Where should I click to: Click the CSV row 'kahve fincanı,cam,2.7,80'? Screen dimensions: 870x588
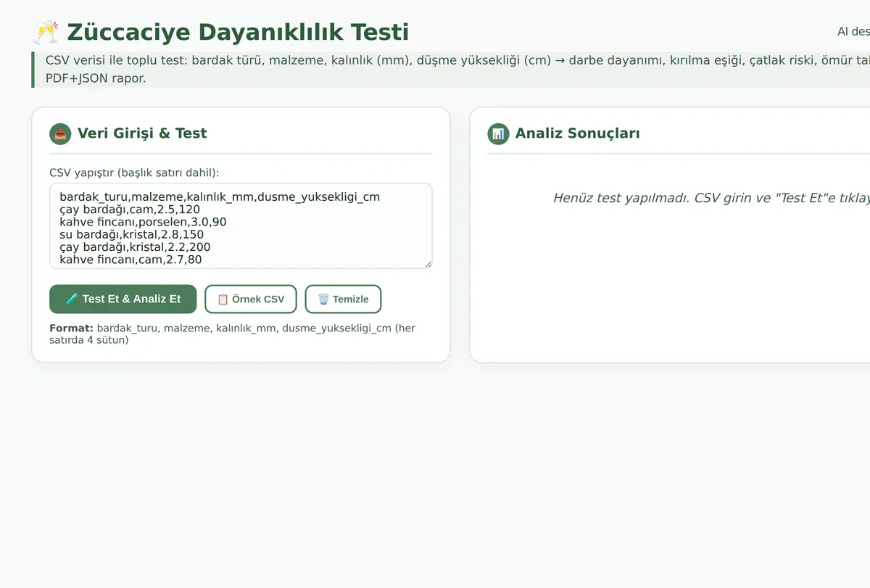coord(130,260)
